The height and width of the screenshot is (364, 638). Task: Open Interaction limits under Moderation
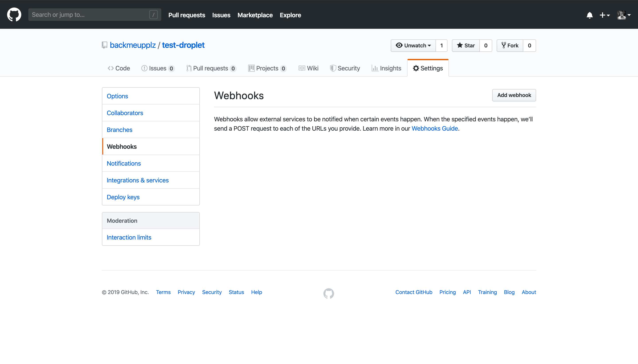[151, 237]
